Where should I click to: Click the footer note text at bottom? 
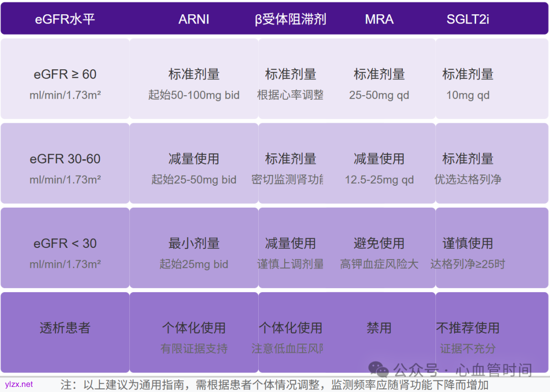(275, 385)
